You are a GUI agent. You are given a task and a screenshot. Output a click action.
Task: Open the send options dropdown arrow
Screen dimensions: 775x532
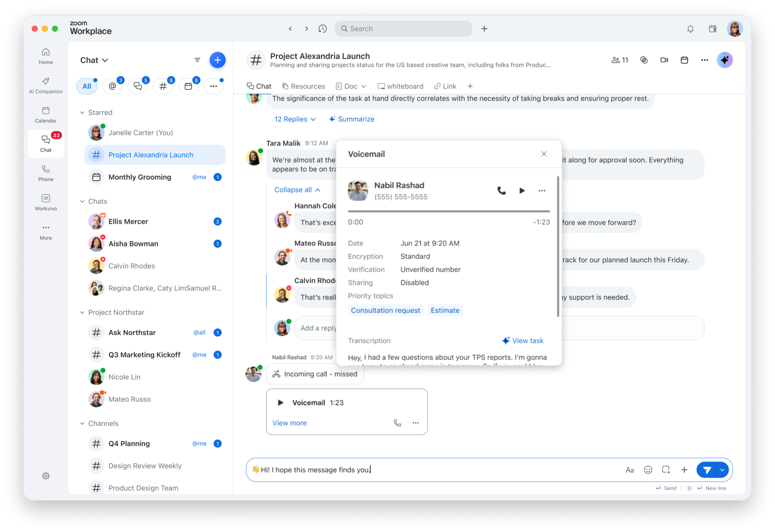pos(722,470)
